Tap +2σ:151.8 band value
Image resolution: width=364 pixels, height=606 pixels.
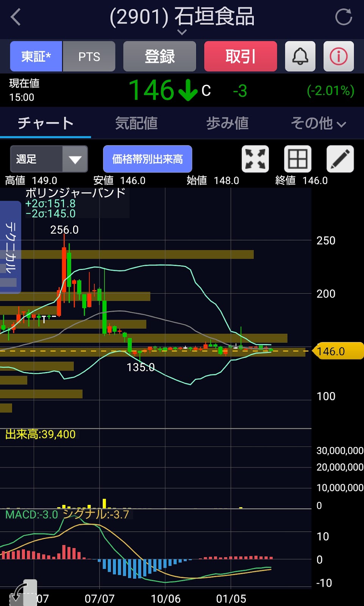[x=50, y=204]
